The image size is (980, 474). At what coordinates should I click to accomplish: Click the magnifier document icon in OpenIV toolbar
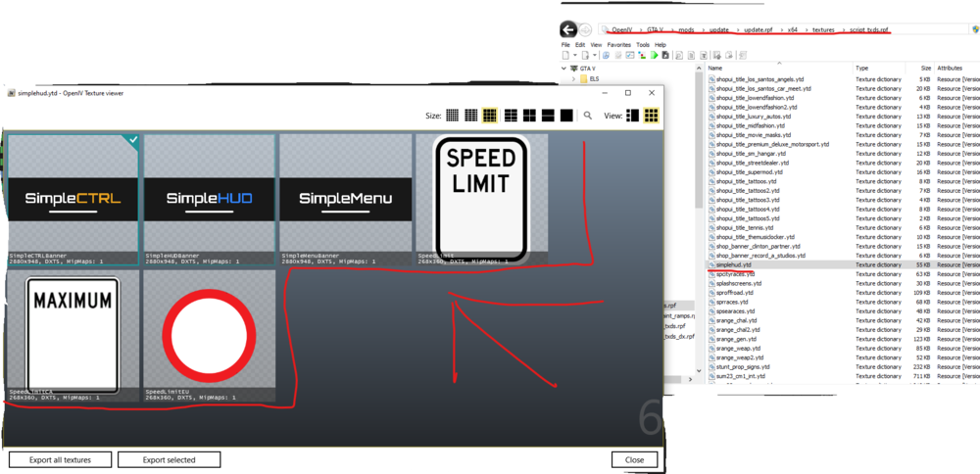click(x=679, y=55)
